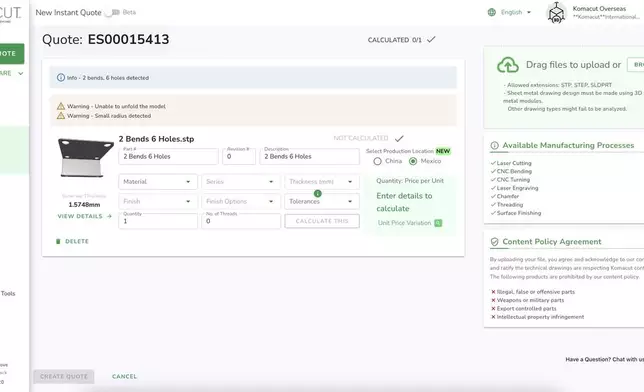Screen dimensions: 644x392
Task: Click the CANCEL button
Action: point(124,376)
